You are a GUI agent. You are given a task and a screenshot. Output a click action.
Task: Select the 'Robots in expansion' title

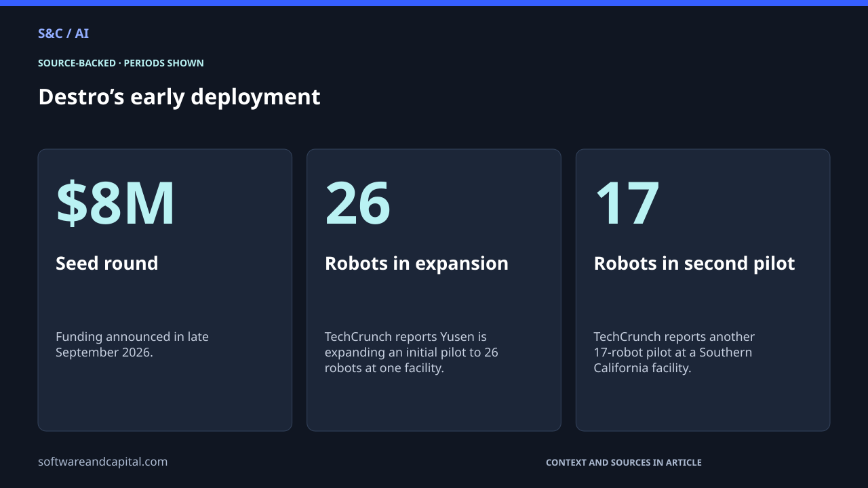(416, 263)
